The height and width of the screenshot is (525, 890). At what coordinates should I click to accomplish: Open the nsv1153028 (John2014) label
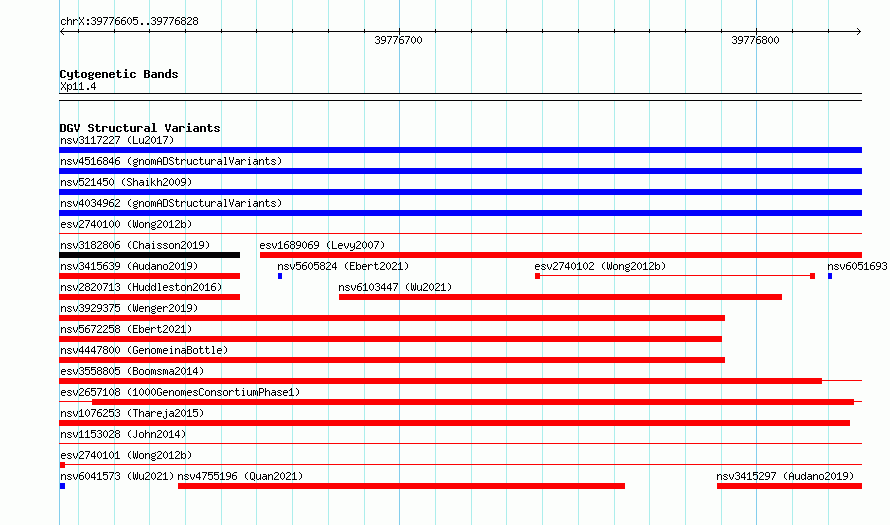[x=123, y=434]
